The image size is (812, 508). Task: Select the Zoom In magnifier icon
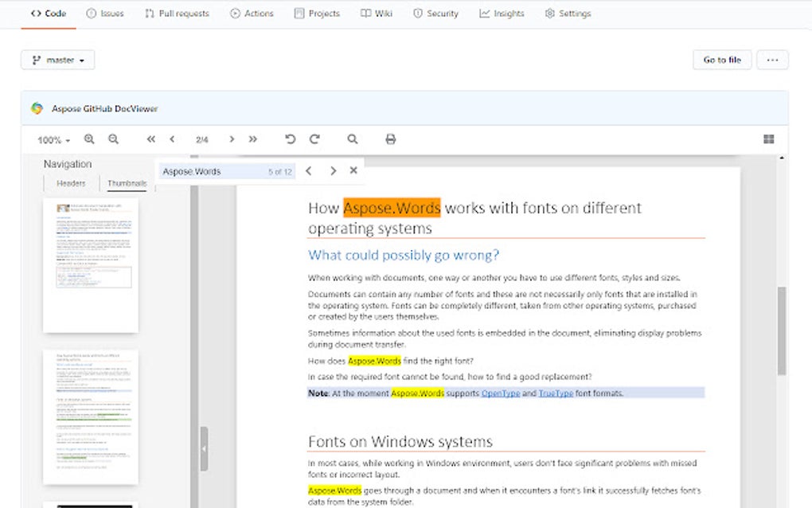[89, 139]
